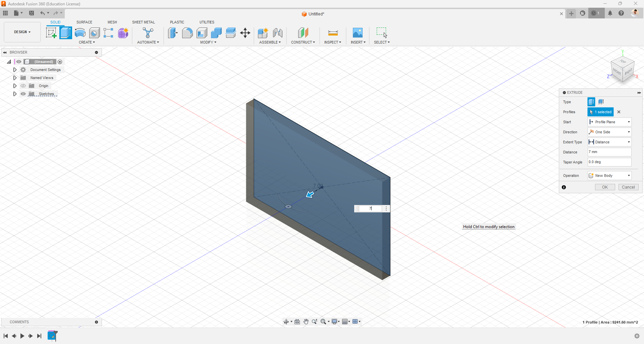Click the Automated Modeling icon
Screen dimensions: 644x344
point(148,33)
